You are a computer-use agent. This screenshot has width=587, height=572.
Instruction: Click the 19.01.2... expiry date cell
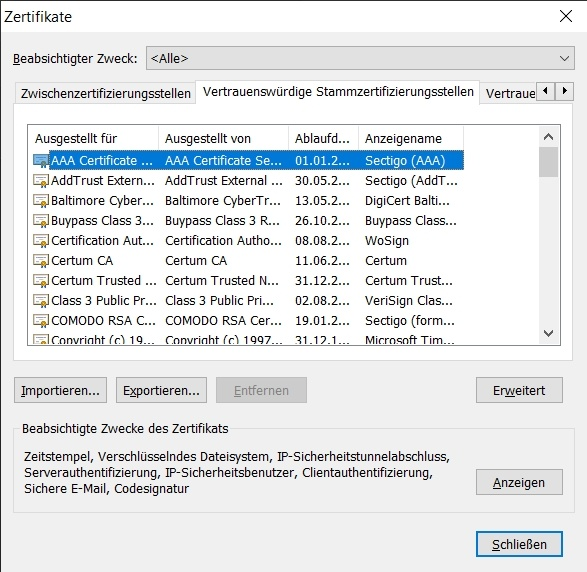tap(322, 320)
